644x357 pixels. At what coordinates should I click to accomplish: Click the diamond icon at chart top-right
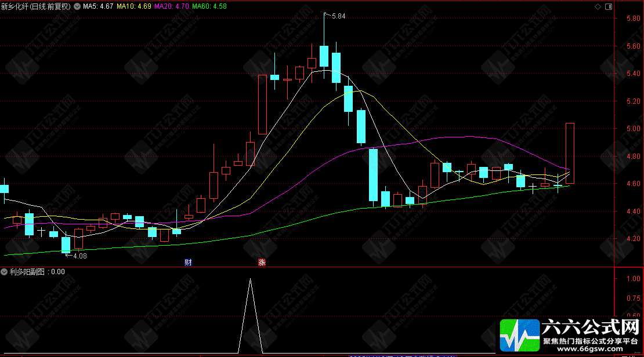598,6
